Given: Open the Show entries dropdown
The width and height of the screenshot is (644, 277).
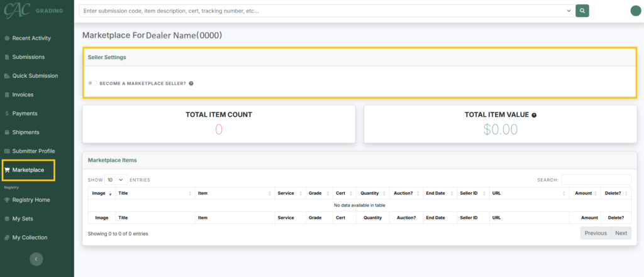Looking at the screenshot, I should [116, 180].
